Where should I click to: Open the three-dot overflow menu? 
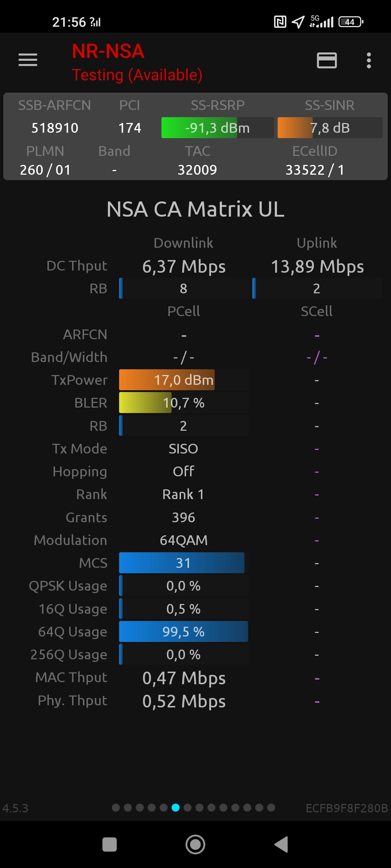point(369,60)
